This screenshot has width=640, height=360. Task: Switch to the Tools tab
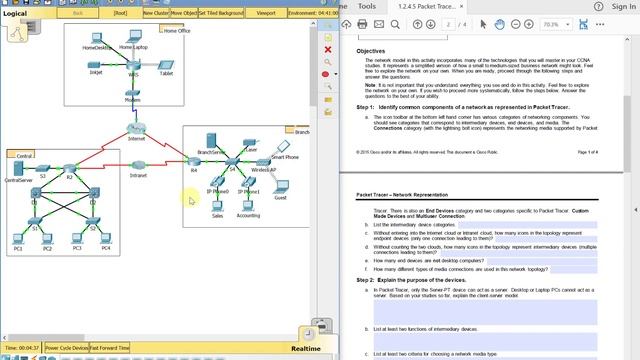coord(367,6)
